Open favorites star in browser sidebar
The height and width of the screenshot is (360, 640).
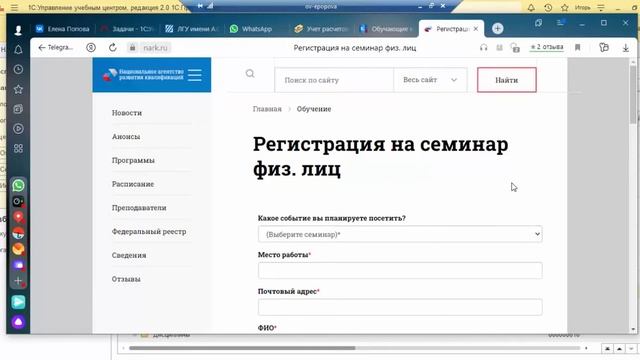click(18, 89)
